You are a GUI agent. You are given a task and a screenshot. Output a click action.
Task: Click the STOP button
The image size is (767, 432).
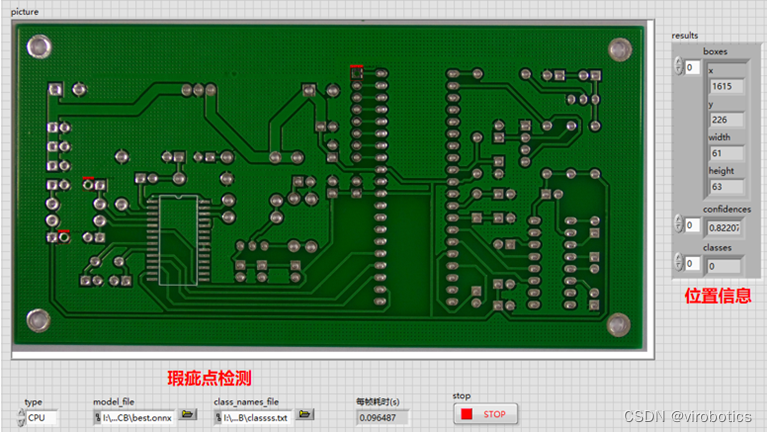coord(485,414)
